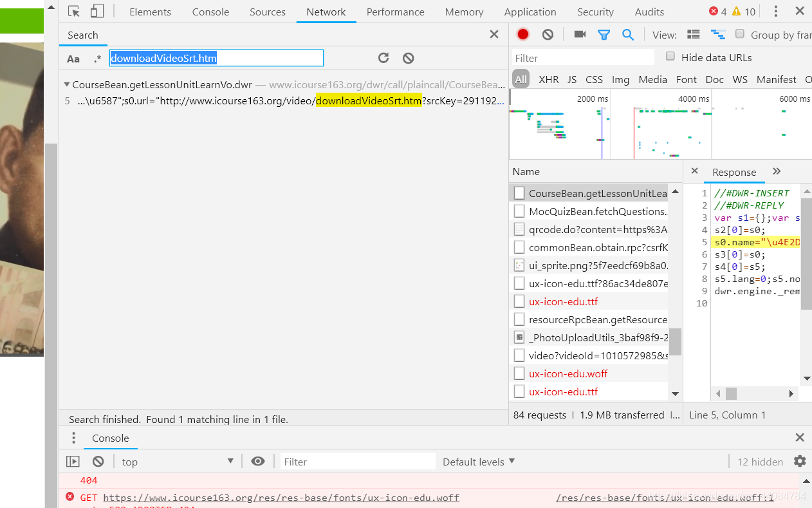This screenshot has height=508, width=812.
Task: Select the video?videoId=1010572985 request row
Action: click(590, 355)
